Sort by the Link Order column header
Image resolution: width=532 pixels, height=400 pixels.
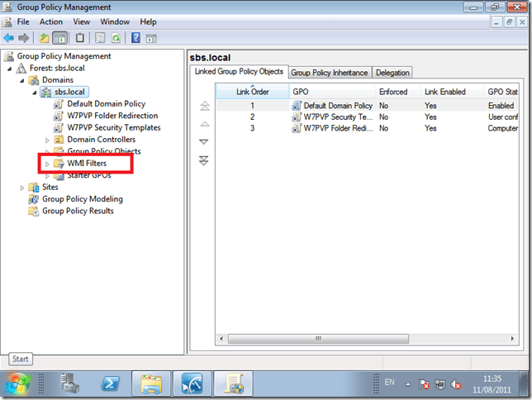(252, 92)
